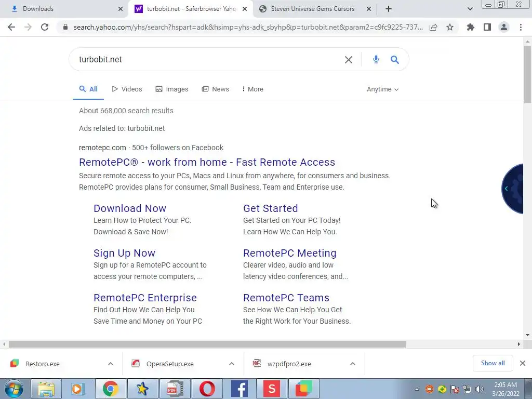Open the volume speaker tray icon
Image resolution: width=532 pixels, height=399 pixels.
click(480, 389)
